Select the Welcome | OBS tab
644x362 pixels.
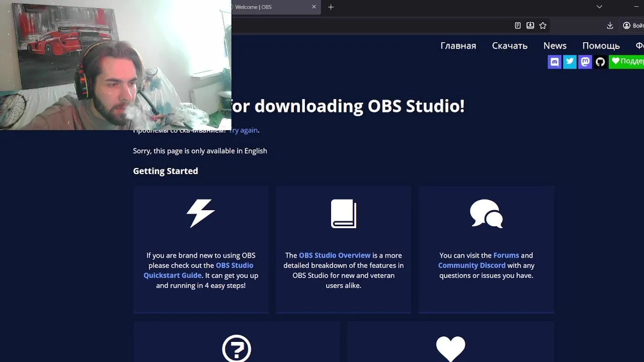point(276,7)
